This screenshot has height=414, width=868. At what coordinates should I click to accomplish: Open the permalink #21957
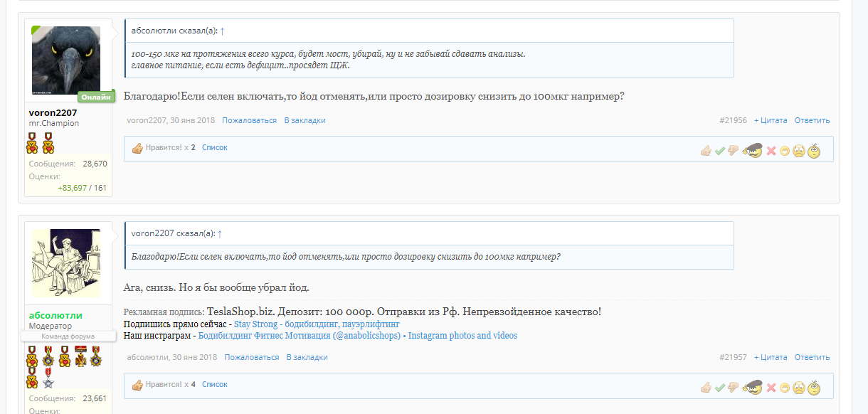tap(733, 357)
